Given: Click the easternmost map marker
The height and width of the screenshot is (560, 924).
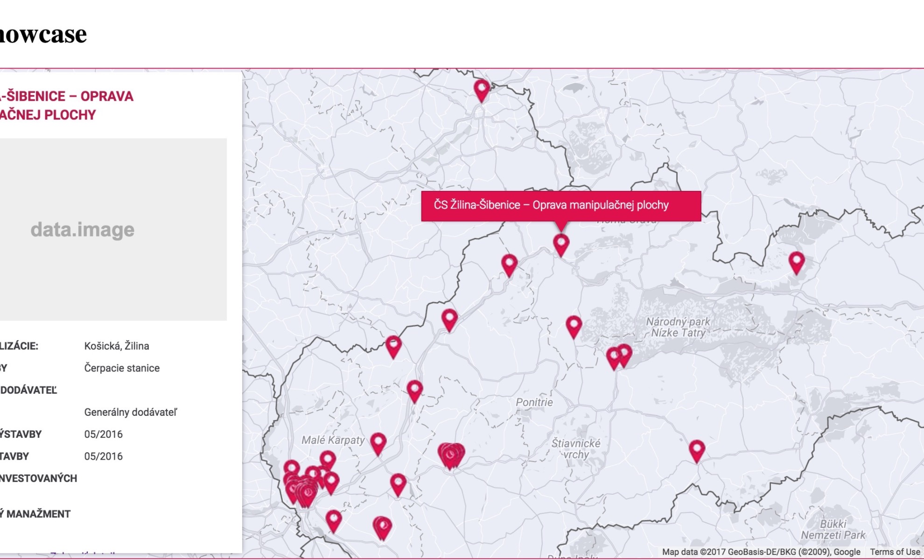Looking at the screenshot, I should [797, 261].
